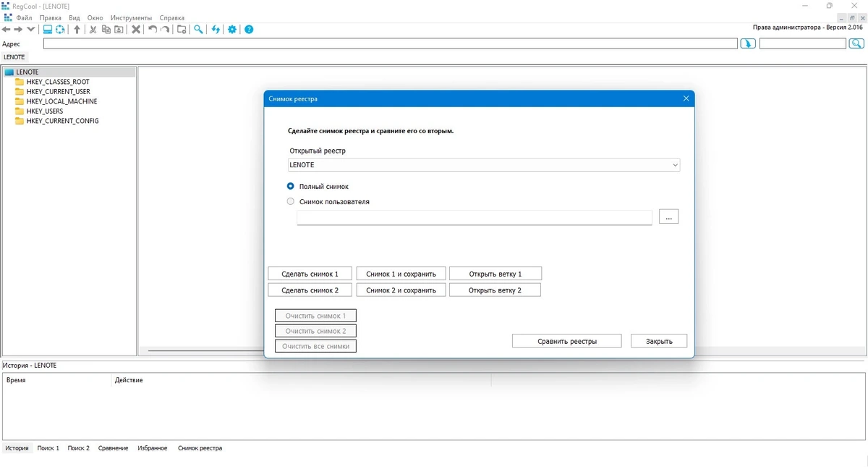
Task: Open the back/forward history dropdown arrow
Action: point(30,30)
